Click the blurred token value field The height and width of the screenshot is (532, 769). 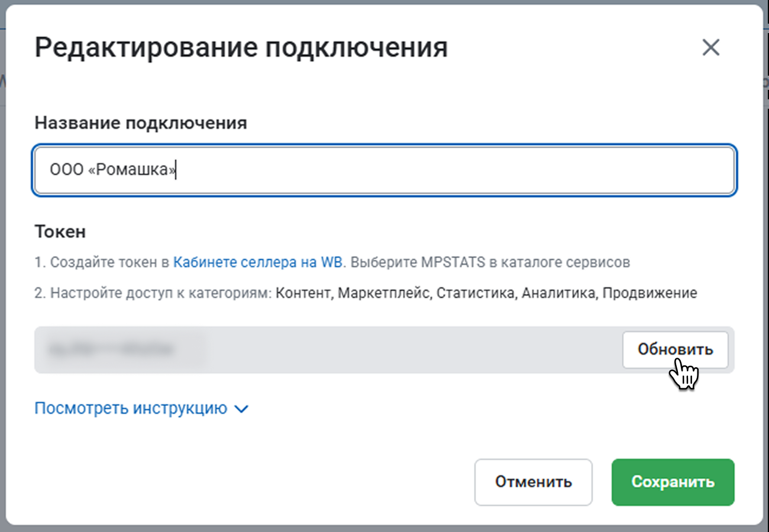[x=325, y=350]
